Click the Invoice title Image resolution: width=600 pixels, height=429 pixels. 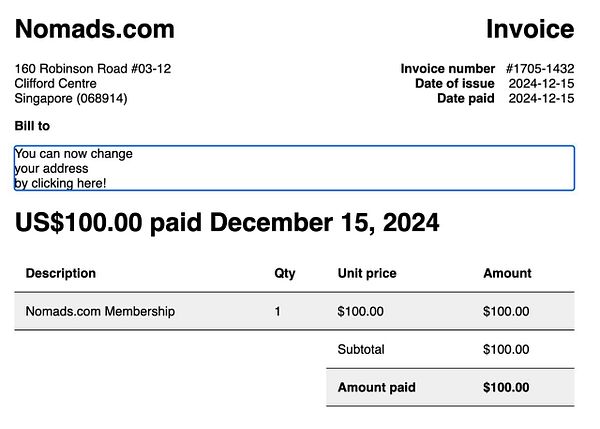pos(530,29)
